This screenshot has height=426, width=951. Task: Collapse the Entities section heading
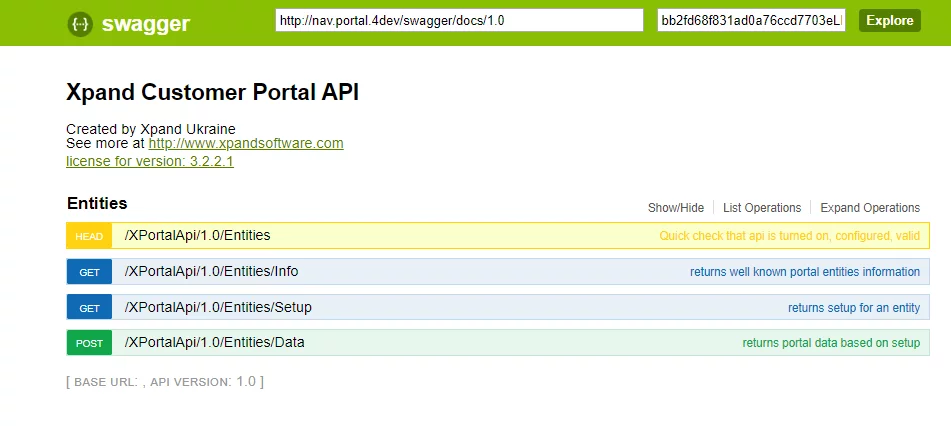pos(97,203)
